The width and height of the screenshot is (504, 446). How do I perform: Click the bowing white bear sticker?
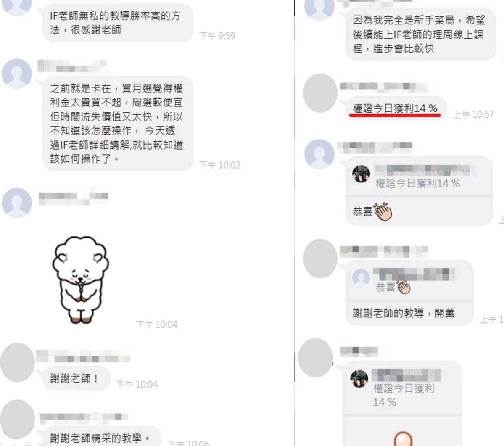tap(80, 280)
